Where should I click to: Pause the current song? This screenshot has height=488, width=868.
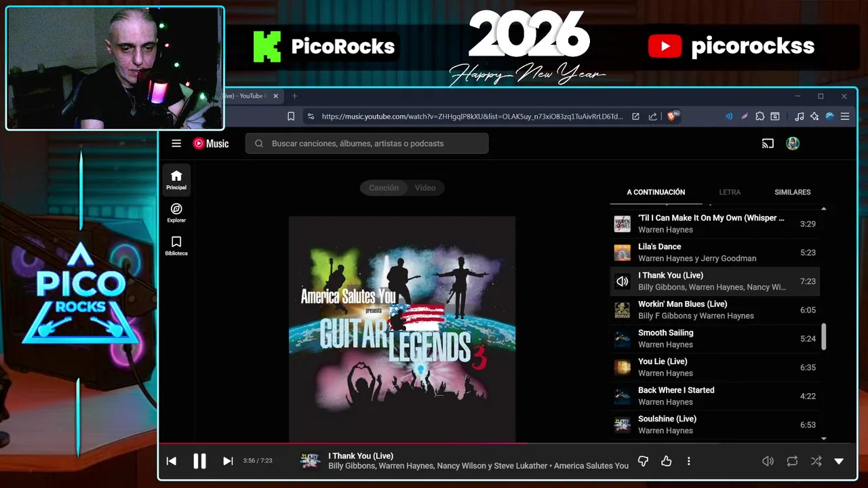coord(199,461)
